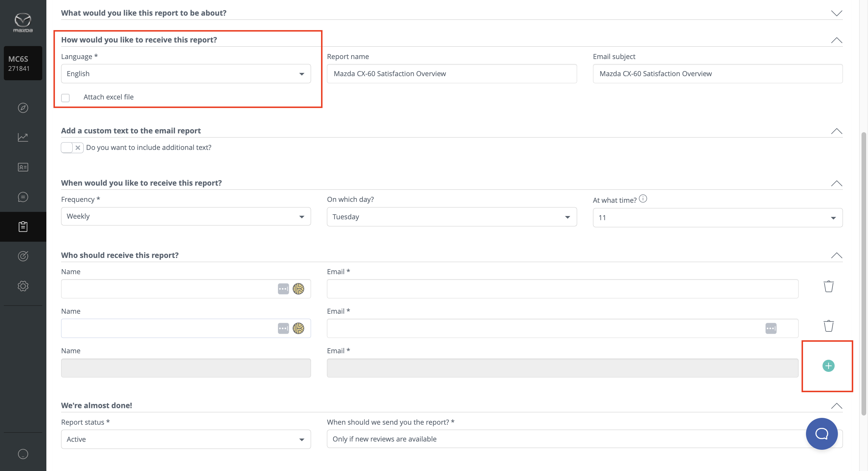The height and width of the screenshot is (471, 868).
Task: Open the 'On which day?' dropdown showing Tuesday
Action: (452, 217)
